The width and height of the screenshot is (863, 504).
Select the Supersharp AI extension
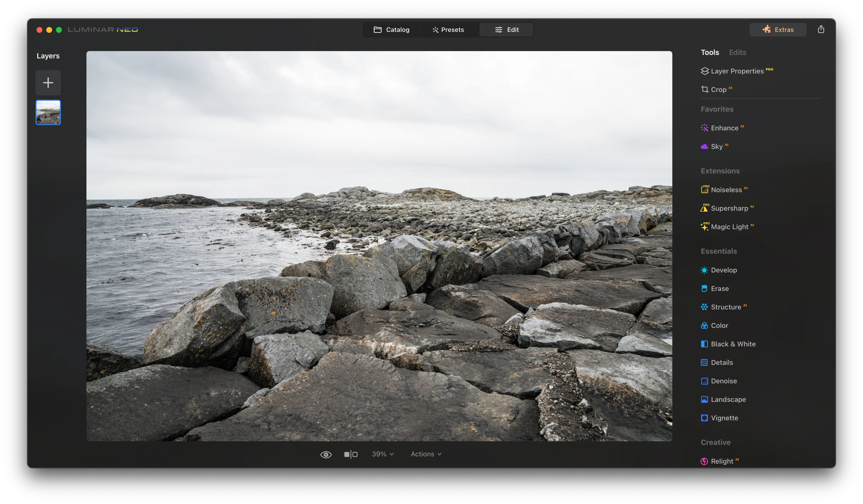(x=729, y=208)
